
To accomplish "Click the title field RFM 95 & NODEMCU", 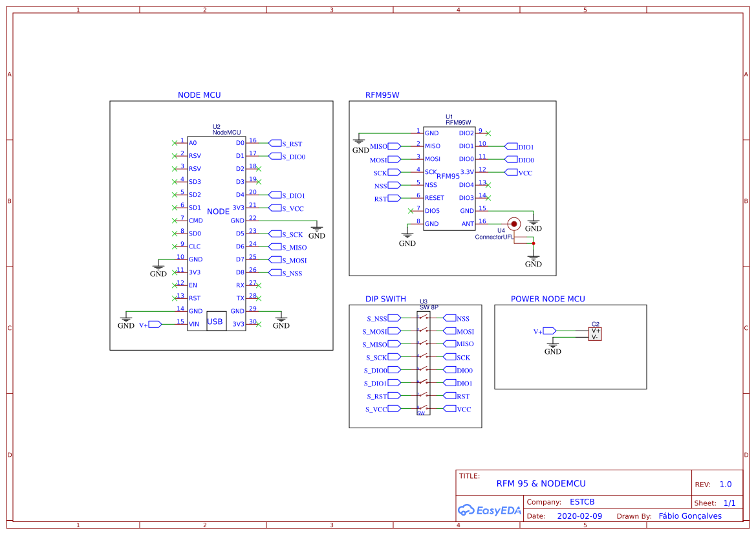I will 541,483.
